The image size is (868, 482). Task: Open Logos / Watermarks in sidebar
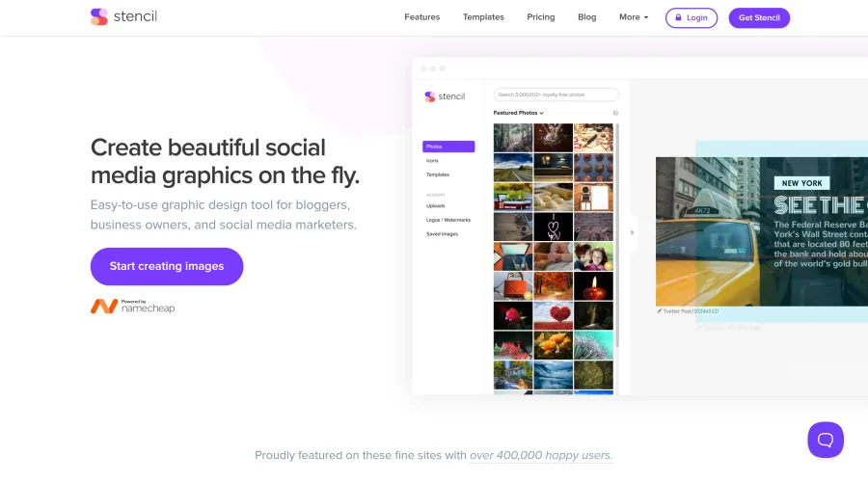[x=448, y=220]
